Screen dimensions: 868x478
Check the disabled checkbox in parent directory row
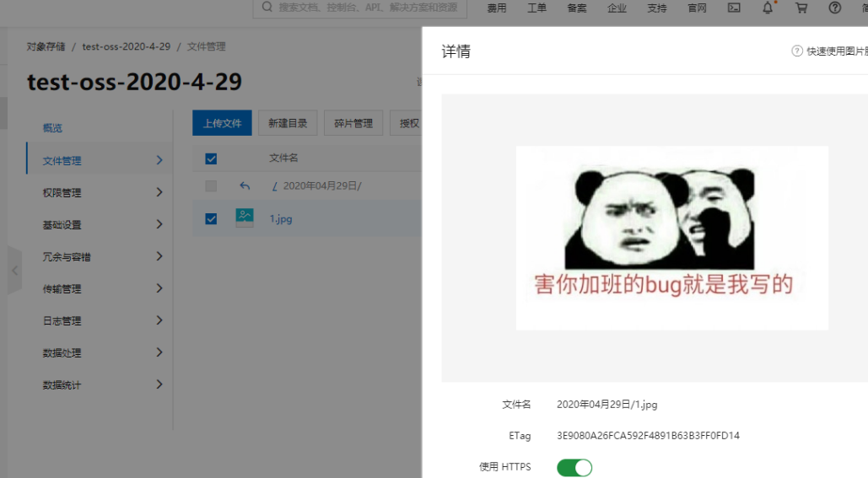211,185
